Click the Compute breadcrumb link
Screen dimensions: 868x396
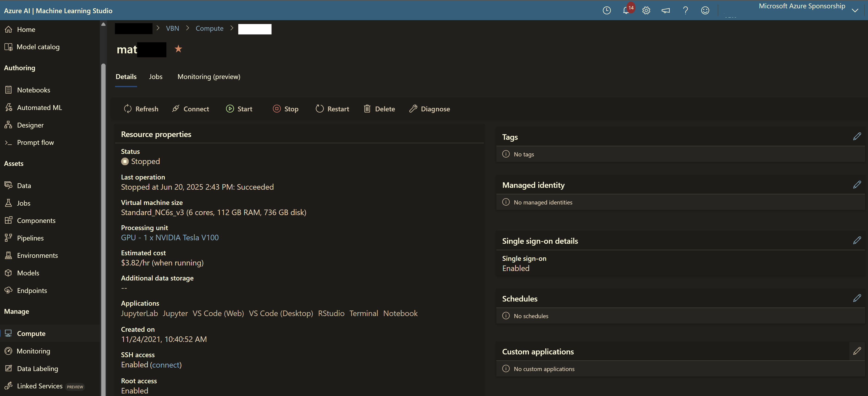210,29
